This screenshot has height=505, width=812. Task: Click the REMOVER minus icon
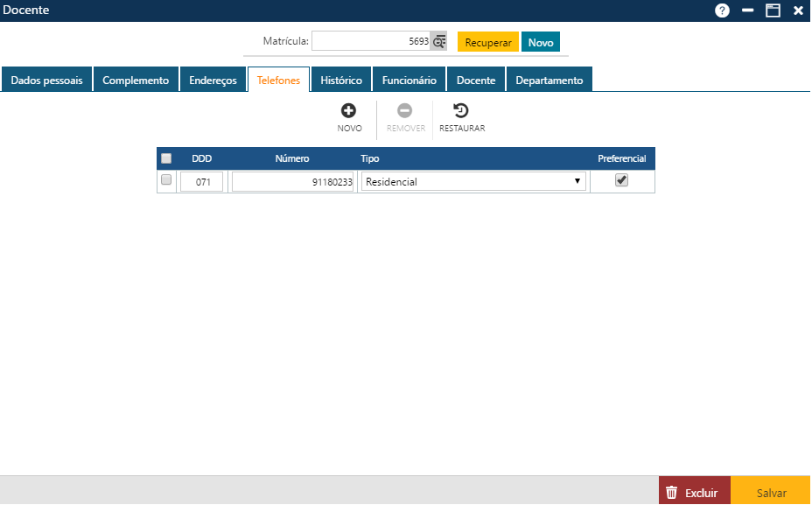pos(405,111)
